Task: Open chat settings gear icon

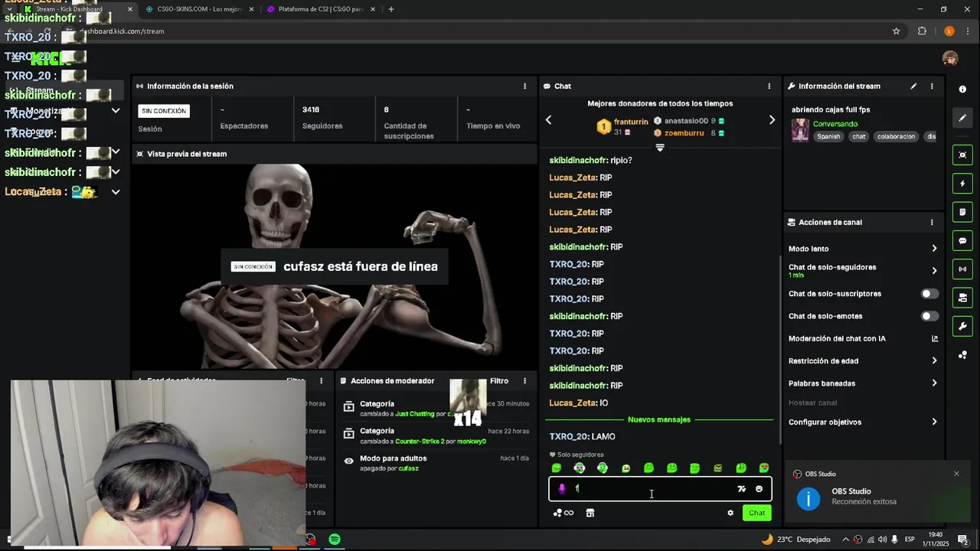Action: (x=730, y=514)
